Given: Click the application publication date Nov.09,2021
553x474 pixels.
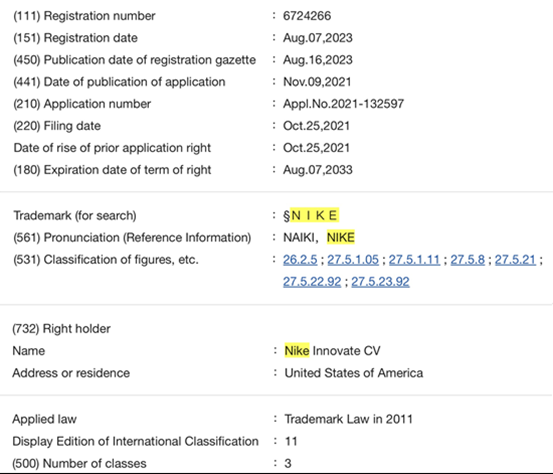Looking at the screenshot, I should coord(317,82).
